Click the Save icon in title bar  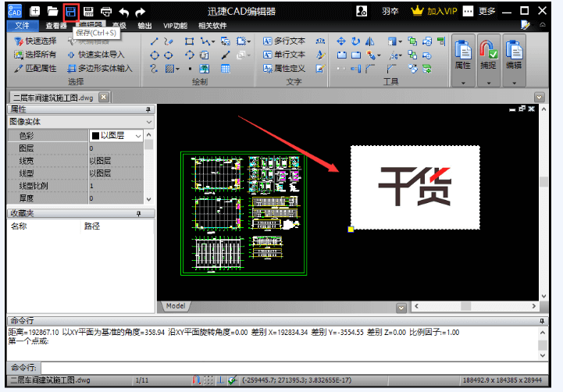(71, 12)
